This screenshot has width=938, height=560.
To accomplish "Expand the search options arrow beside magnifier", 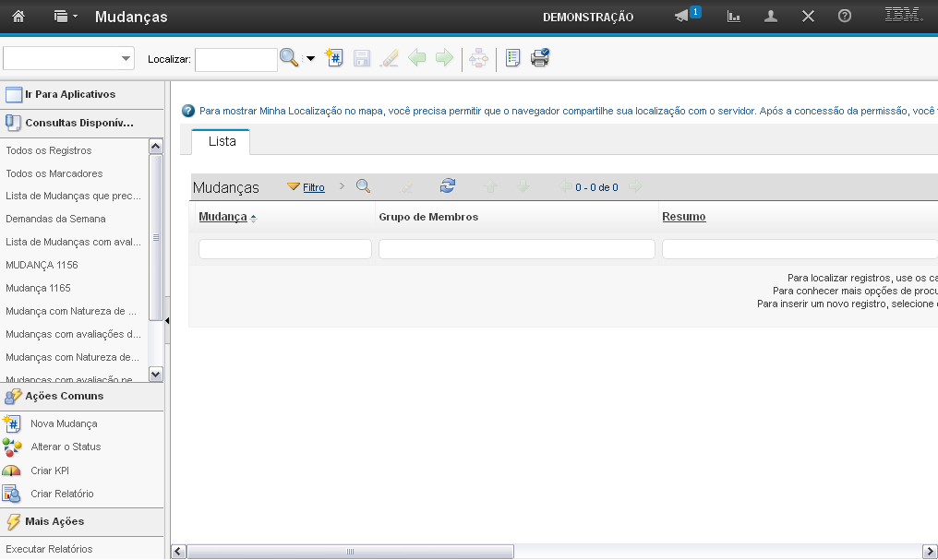I will coord(310,59).
